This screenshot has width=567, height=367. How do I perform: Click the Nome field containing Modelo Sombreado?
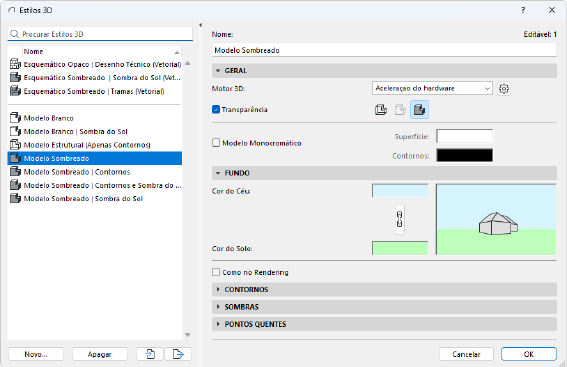pyautogui.click(x=384, y=50)
